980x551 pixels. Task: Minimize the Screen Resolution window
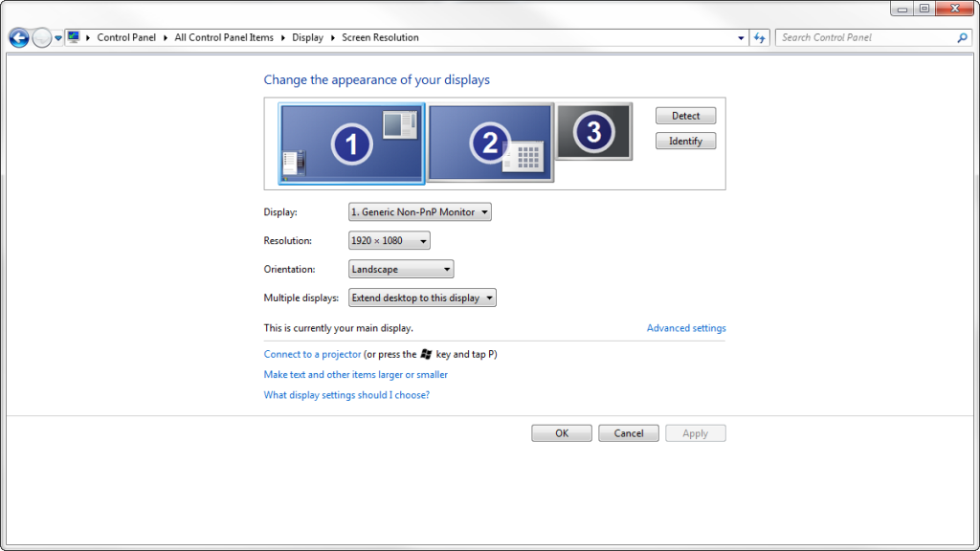902,9
